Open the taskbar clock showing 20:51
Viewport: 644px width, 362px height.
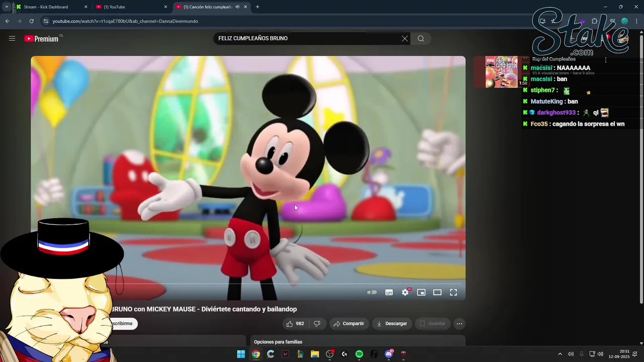pyautogui.click(x=619, y=354)
